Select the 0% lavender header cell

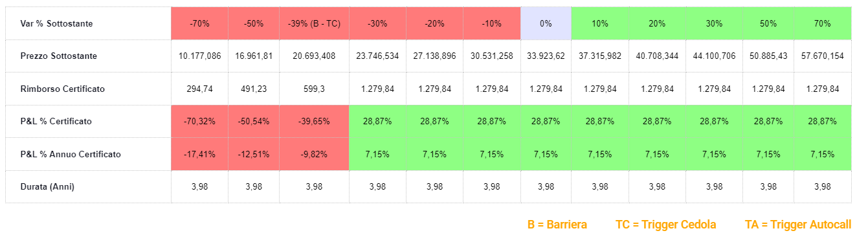pyautogui.click(x=546, y=23)
